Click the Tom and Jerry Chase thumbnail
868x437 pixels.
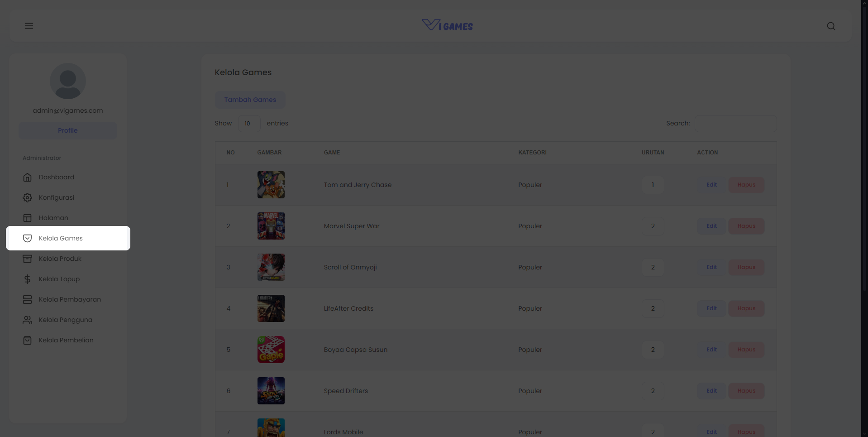click(271, 185)
